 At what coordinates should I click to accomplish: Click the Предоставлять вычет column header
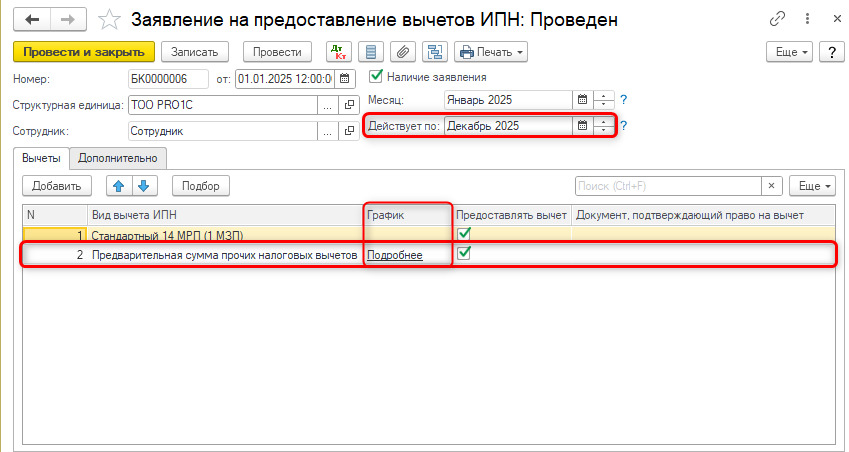pyautogui.click(x=512, y=215)
